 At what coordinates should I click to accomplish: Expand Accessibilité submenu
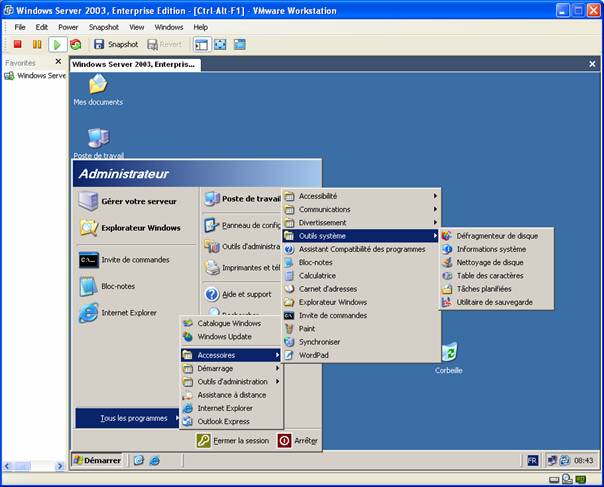361,196
